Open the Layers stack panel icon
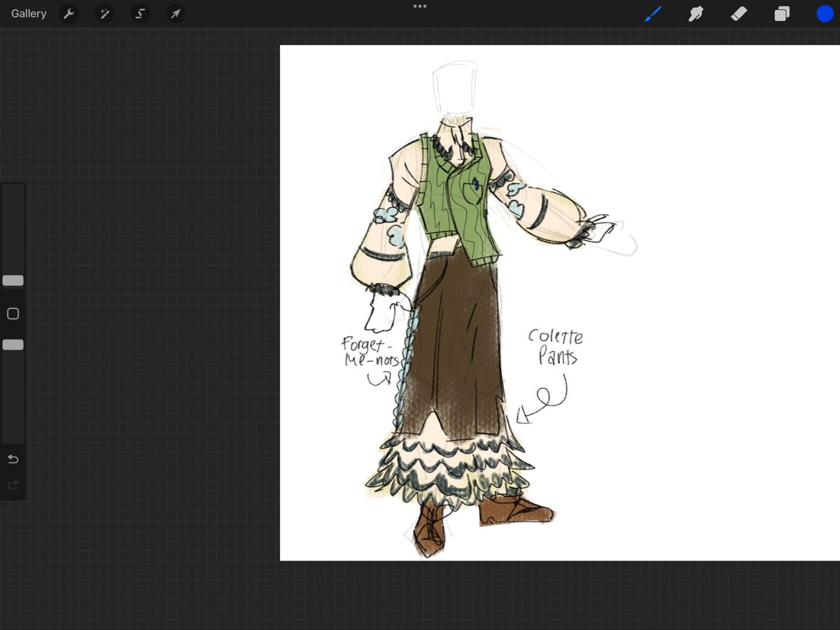The width and height of the screenshot is (840, 630). pyautogui.click(x=782, y=13)
